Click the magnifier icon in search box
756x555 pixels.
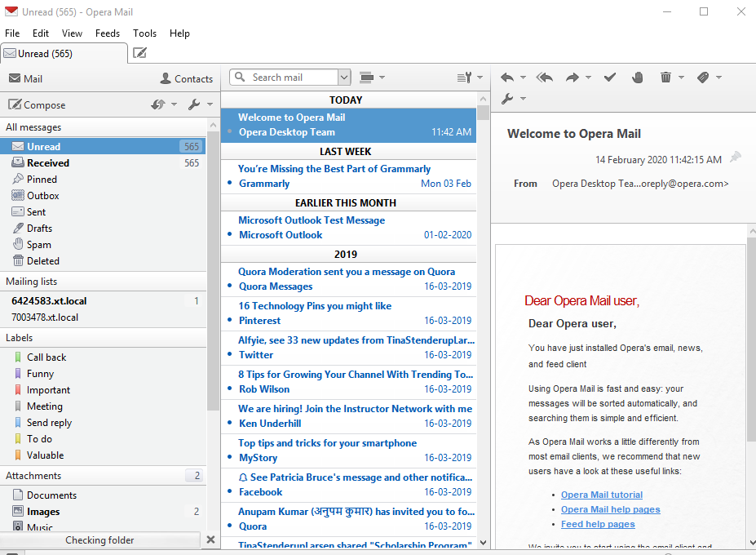pos(240,77)
